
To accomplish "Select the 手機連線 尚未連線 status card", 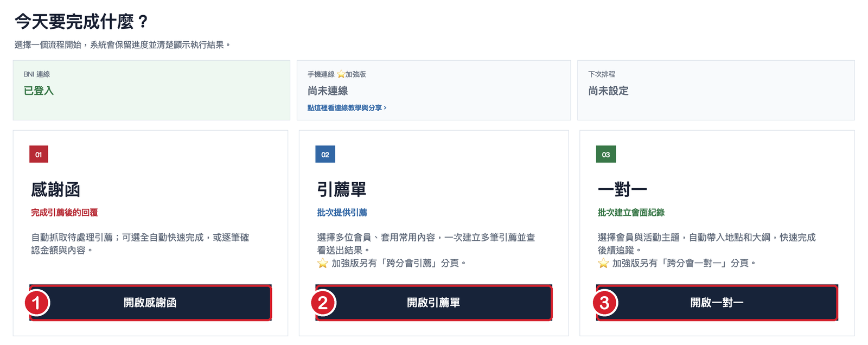I will tap(433, 90).
